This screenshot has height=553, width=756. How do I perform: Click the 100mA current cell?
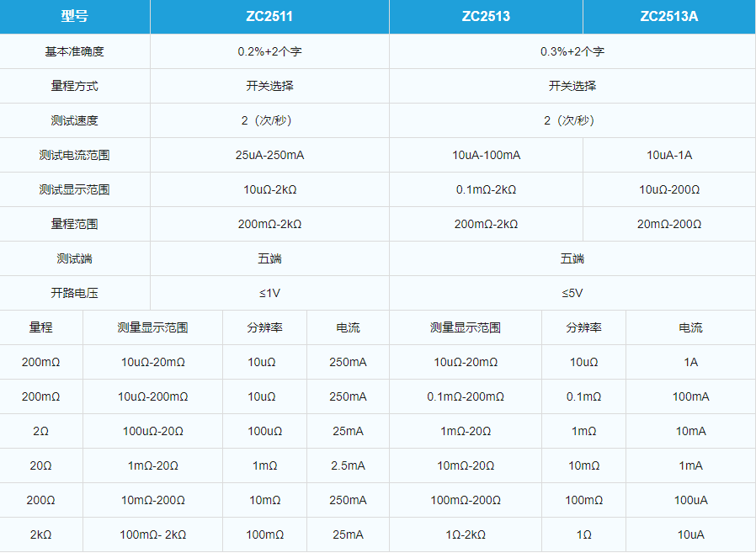[691, 396]
